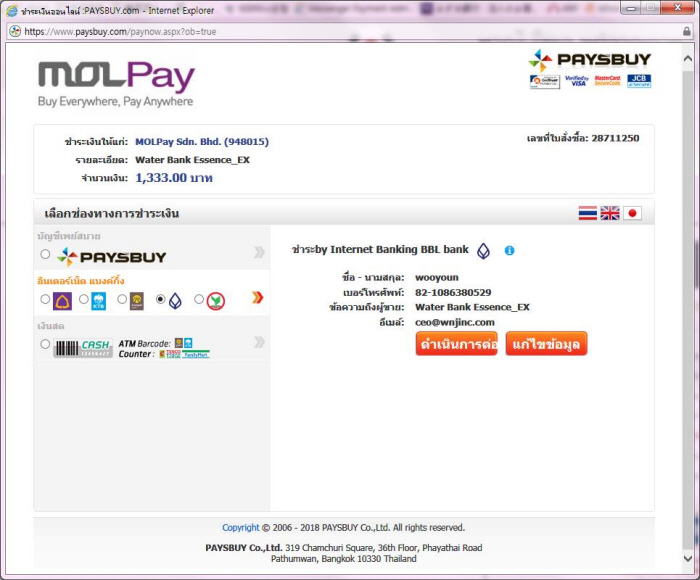Screen dimensions: 700x580
Task: Click the MOLPay Sdn. Bhd. (948015) link
Action: [x=202, y=142]
